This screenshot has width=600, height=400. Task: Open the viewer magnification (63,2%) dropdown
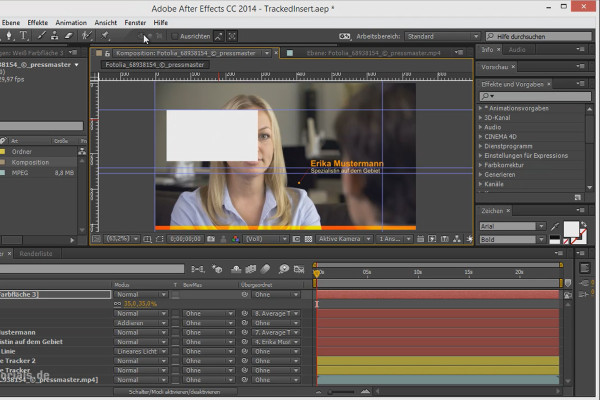(122, 239)
